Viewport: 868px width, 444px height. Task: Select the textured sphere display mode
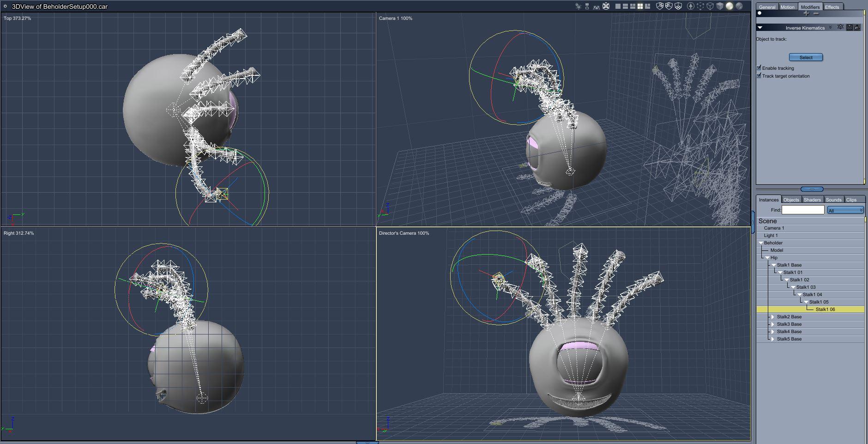pyautogui.click(x=739, y=6)
